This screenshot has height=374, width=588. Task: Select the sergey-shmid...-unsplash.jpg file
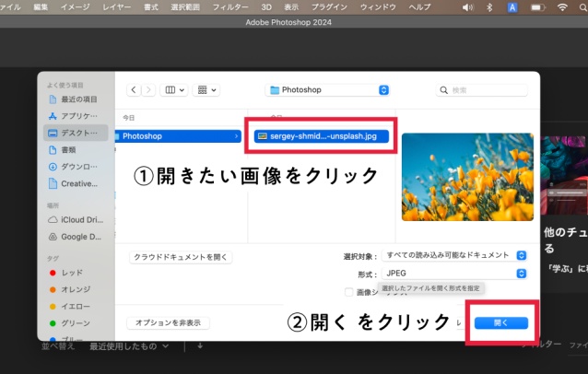[322, 136]
